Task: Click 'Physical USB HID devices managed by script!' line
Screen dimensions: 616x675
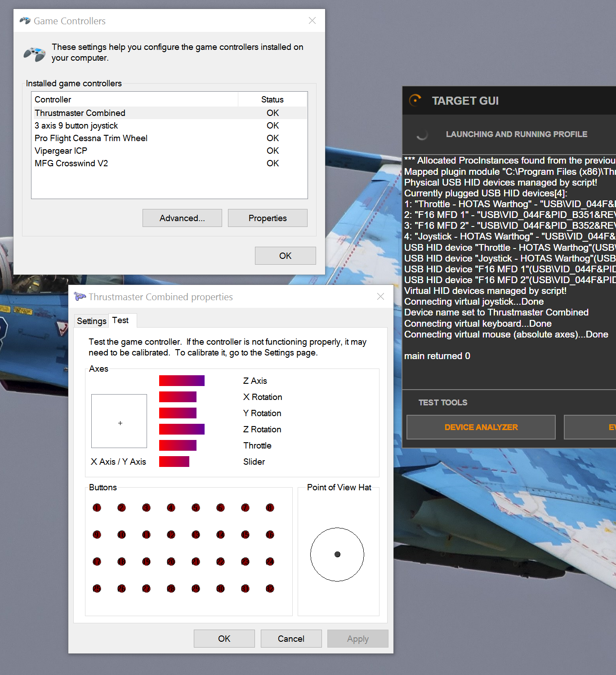Action: tap(501, 182)
